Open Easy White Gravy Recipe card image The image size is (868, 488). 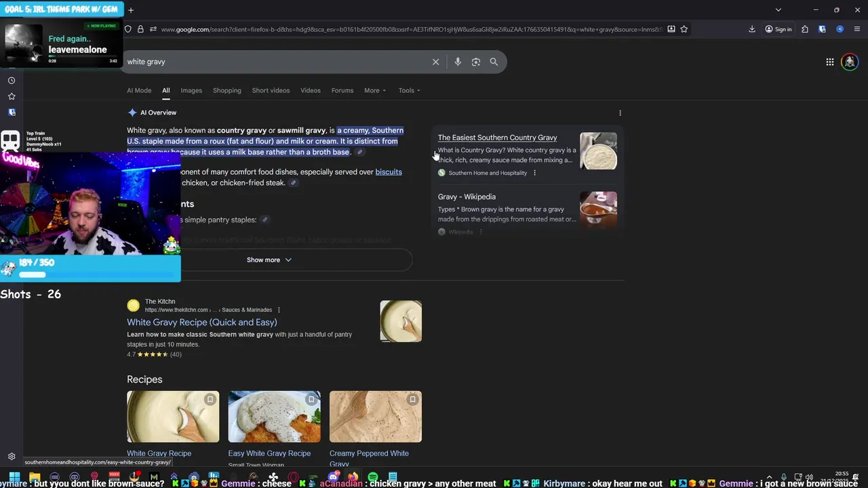[x=274, y=416]
